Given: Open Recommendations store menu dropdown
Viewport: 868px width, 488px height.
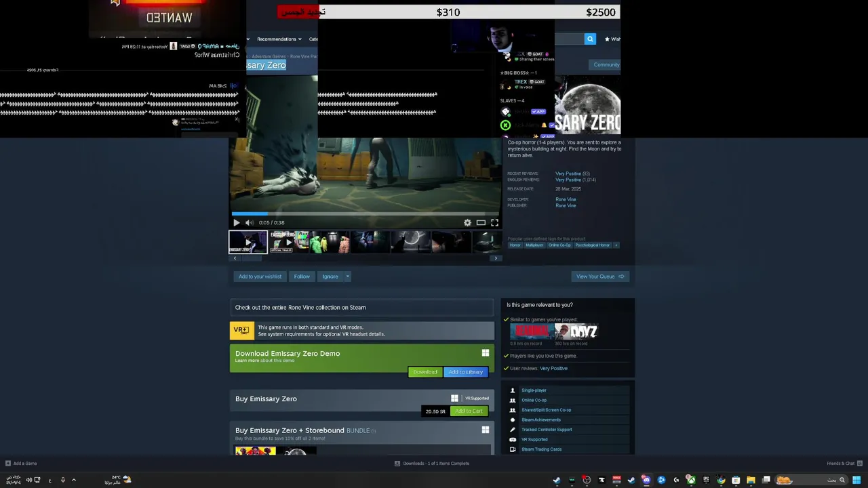Looking at the screenshot, I should (278, 39).
